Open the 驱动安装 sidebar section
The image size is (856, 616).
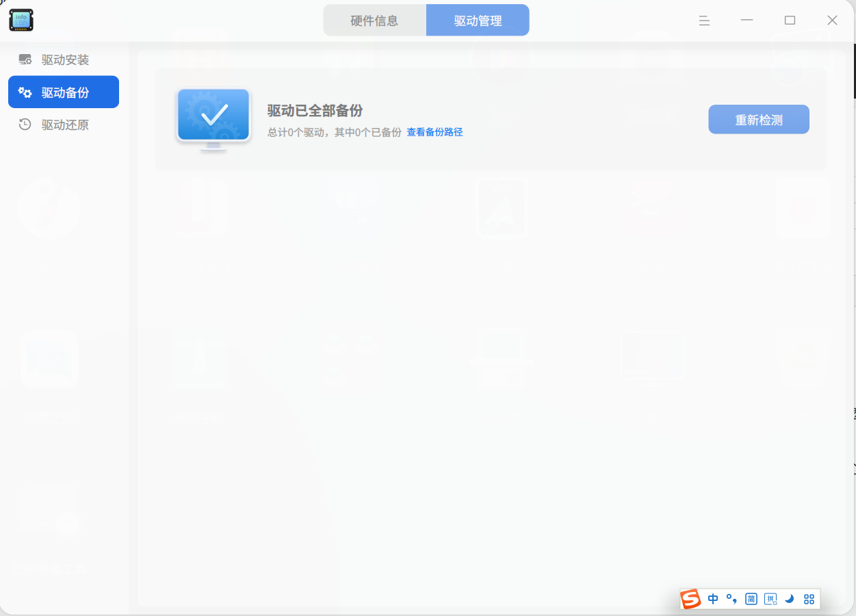click(x=64, y=60)
